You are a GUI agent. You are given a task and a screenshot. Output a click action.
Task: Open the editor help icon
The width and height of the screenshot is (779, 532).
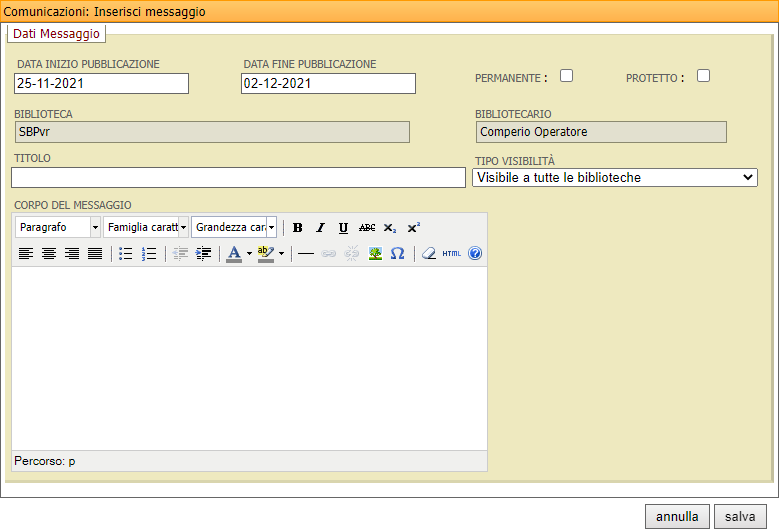pyautogui.click(x=475, y=254)
